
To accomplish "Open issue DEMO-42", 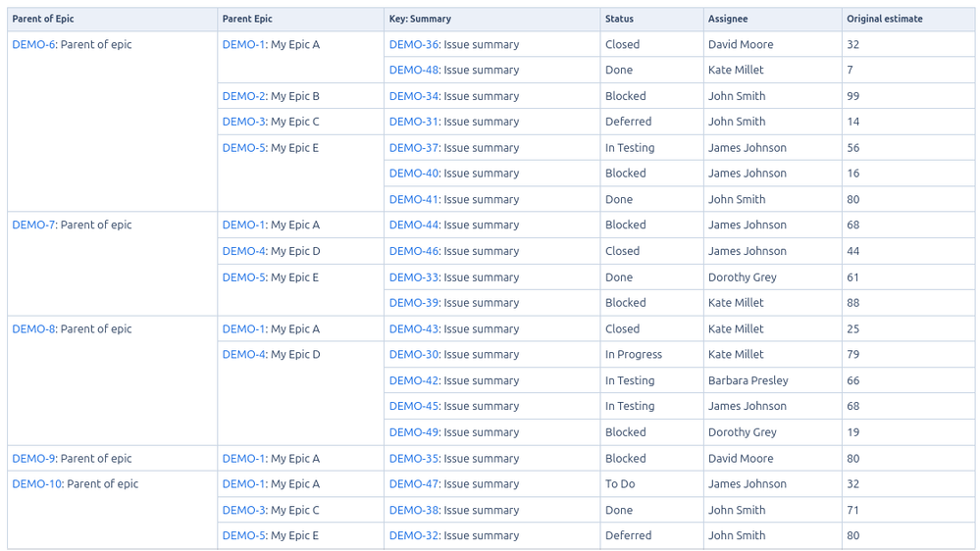I will click(414, 380).
